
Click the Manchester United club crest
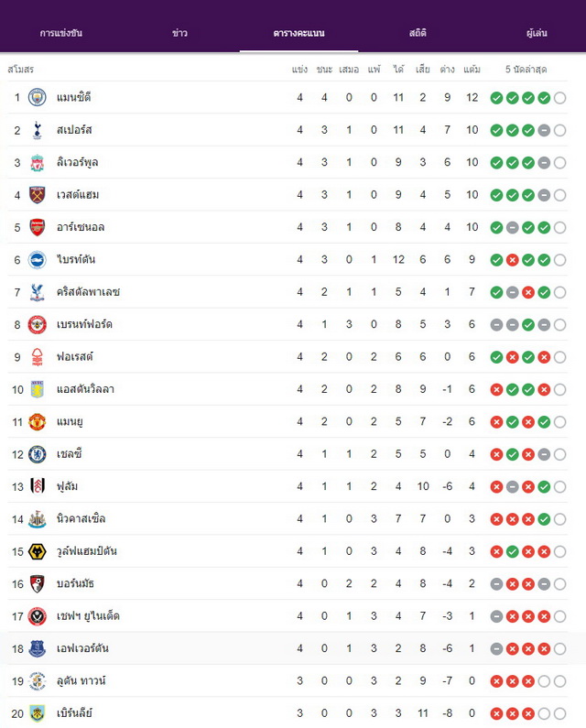coord(38,421)
